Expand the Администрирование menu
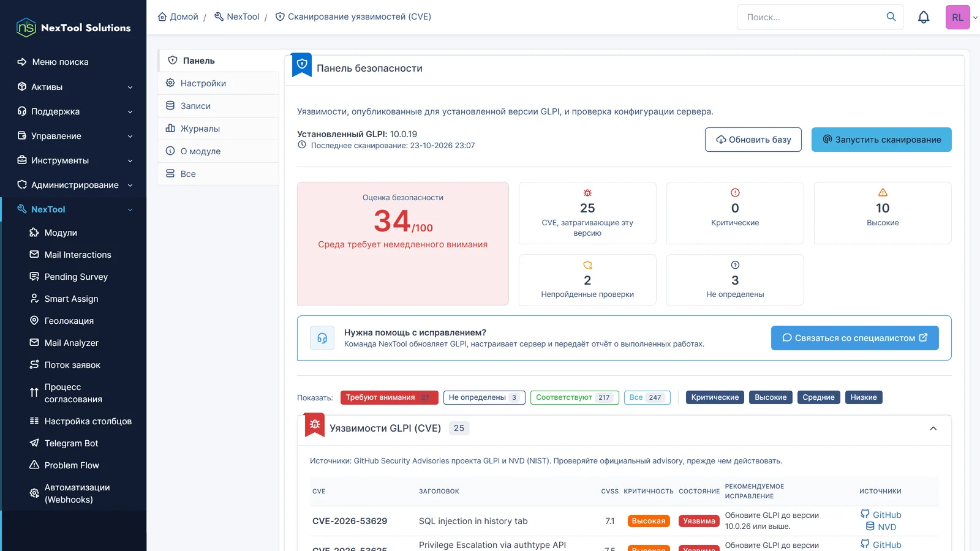Viewport: 980px width, 551px height. (x=73, y=185)
